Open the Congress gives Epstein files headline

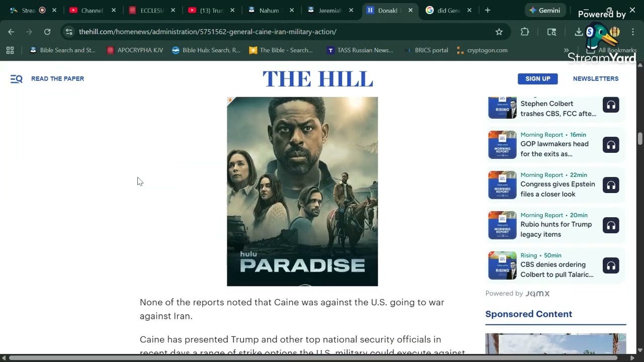[557, 189]
